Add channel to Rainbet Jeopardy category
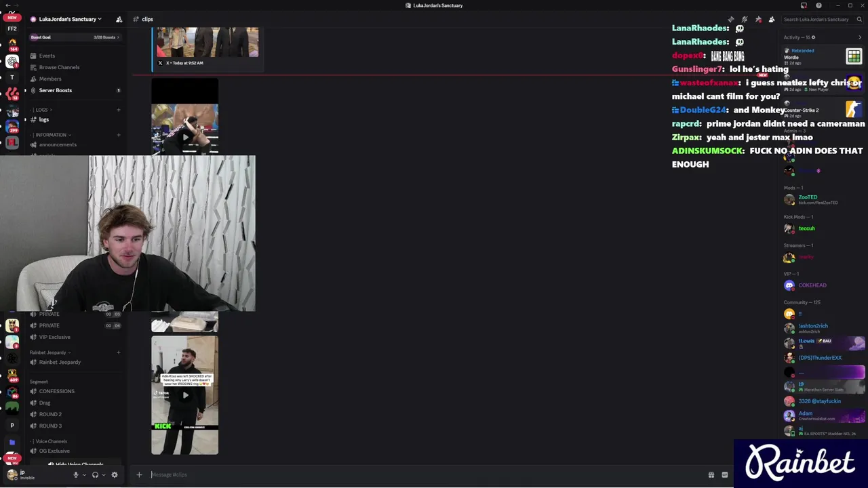Viewport: 868px width, 488px height. [118, 352]
